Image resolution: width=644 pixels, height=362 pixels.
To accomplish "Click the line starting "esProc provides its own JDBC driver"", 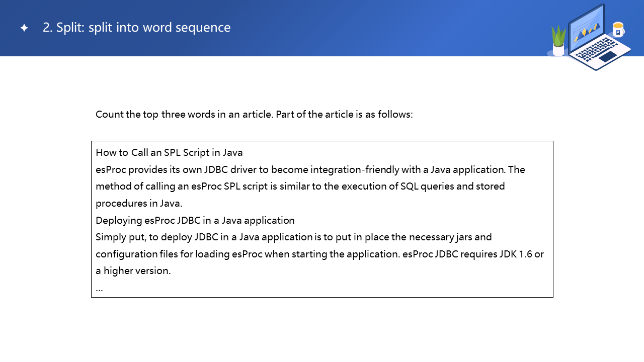I will tap(310, 169).
